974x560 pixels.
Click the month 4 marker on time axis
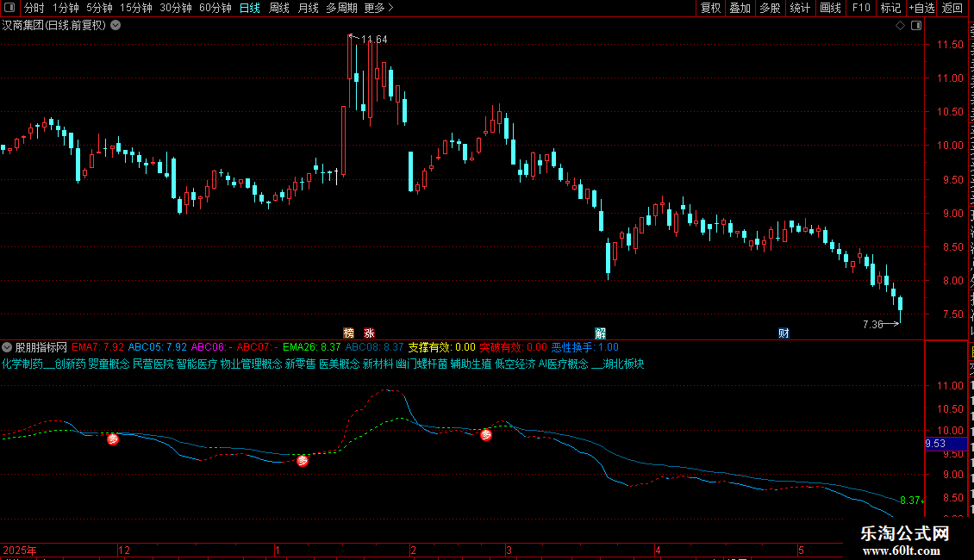pyautogui.click(x=658, y=550)
